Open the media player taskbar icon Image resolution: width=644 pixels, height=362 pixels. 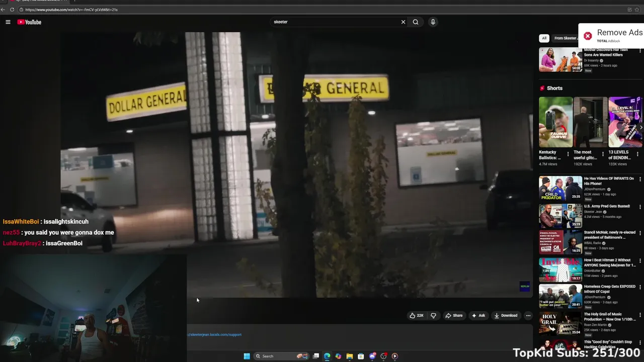[x=395, y=356]
